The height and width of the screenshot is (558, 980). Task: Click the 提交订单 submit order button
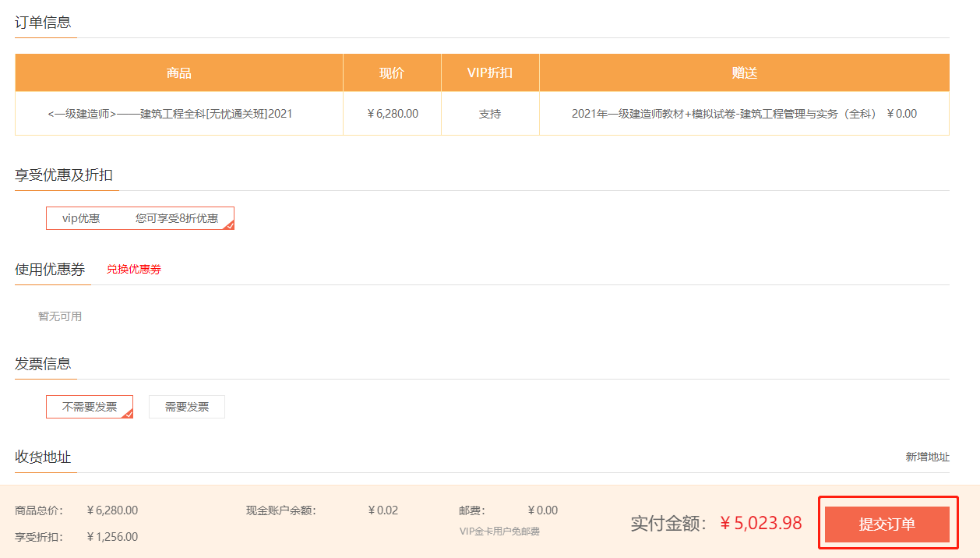click(887, 523)
